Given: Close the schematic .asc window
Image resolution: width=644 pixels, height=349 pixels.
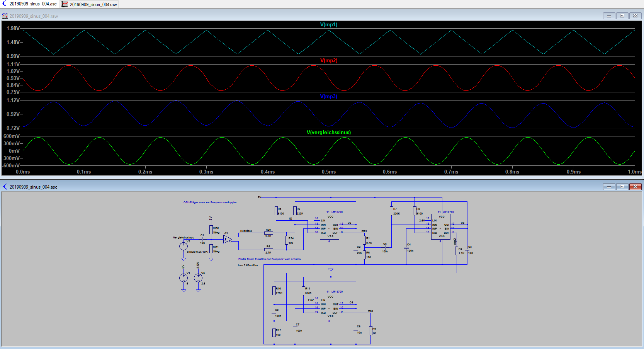Looking at the screenshot, I should [635, 187].
